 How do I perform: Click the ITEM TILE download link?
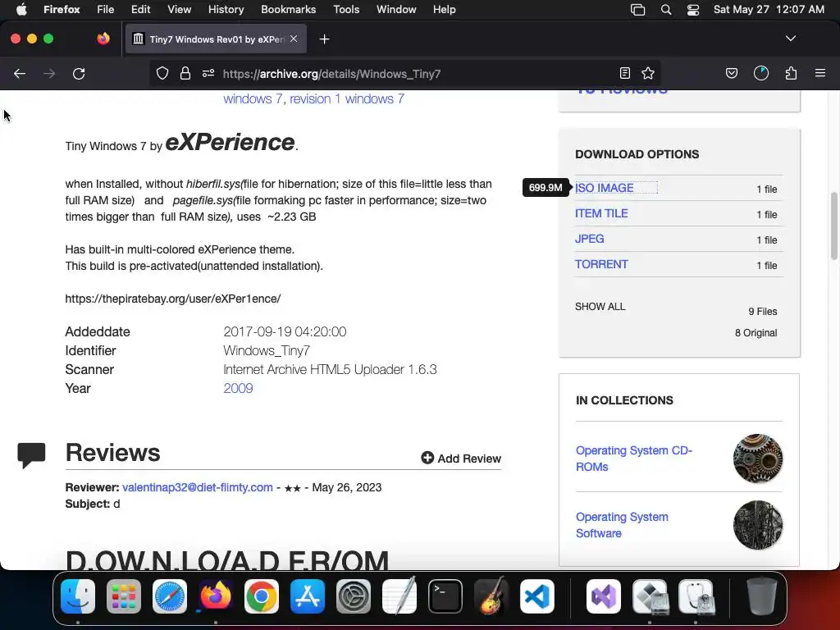(x=601, y=213)
